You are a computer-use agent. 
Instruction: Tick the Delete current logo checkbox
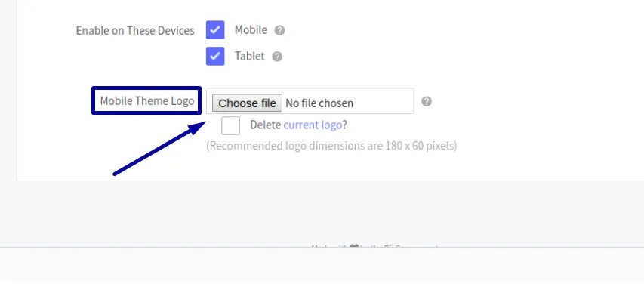pyautogui.click(x=230, y=125)
